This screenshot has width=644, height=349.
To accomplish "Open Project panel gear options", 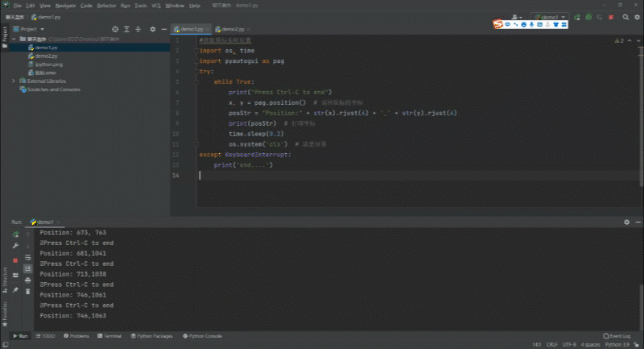I will 153,29.
